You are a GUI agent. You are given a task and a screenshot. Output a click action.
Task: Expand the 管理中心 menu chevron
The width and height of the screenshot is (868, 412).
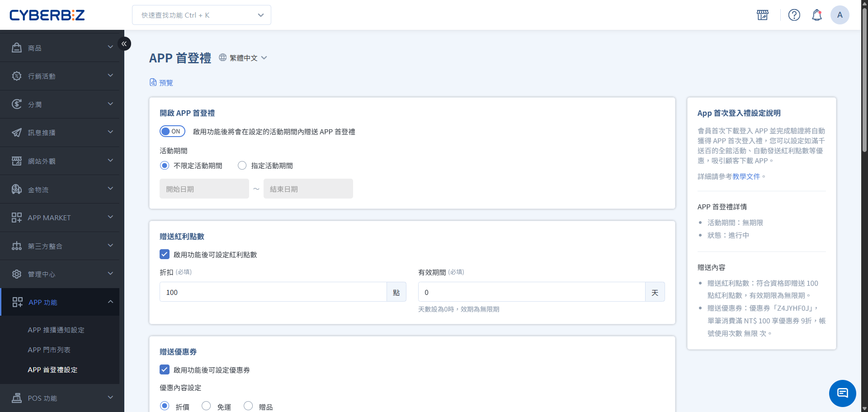[110, 273]
